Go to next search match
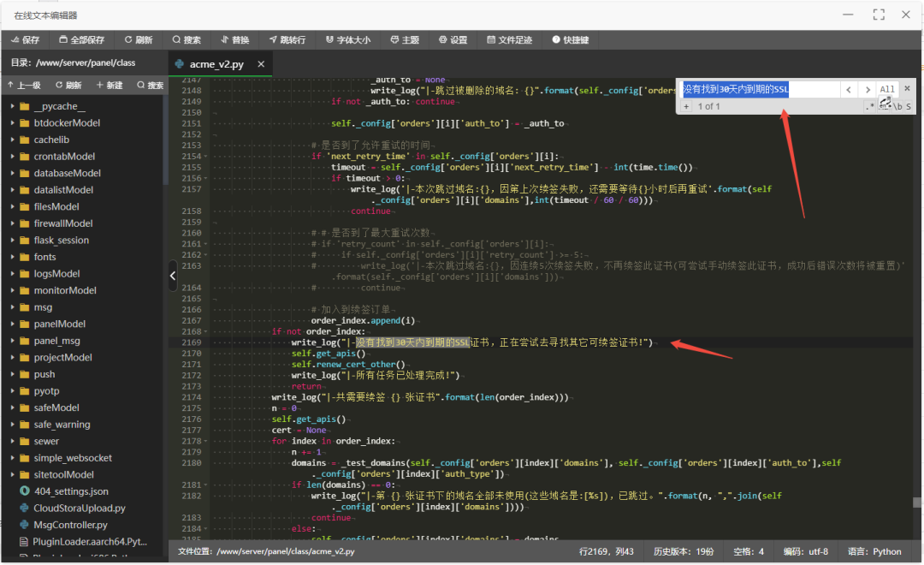The image size is (924, 565). (x=868, y=90)
